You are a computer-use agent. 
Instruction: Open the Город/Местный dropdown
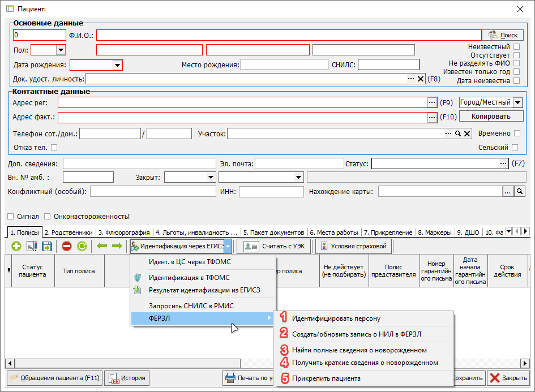(517, 102)
